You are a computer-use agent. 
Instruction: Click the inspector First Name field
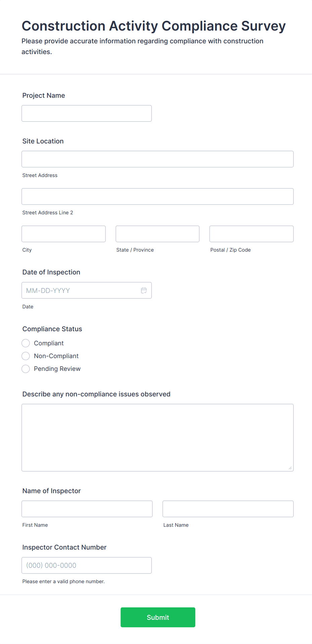pyautogui.click(x=87, y=509)
